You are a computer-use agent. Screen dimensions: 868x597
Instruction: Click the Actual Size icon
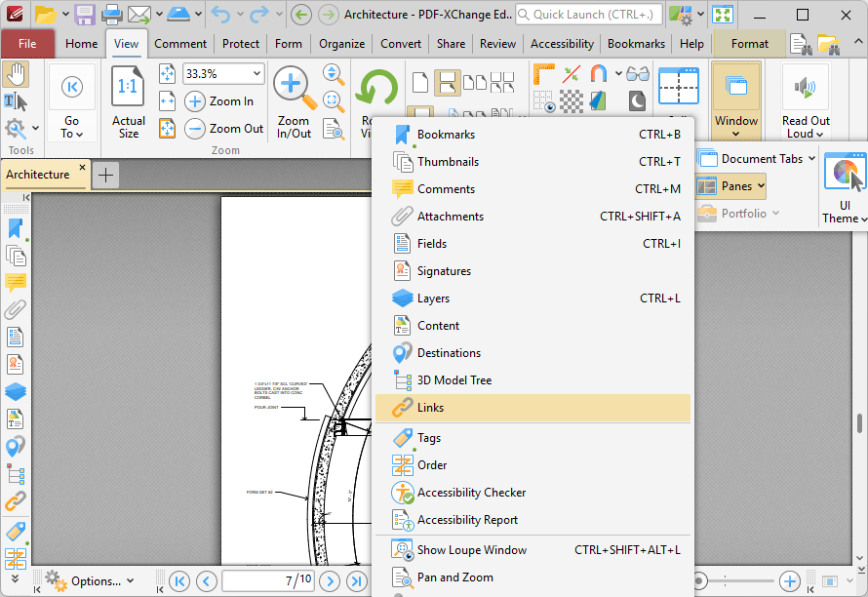(x=129, y=88)
